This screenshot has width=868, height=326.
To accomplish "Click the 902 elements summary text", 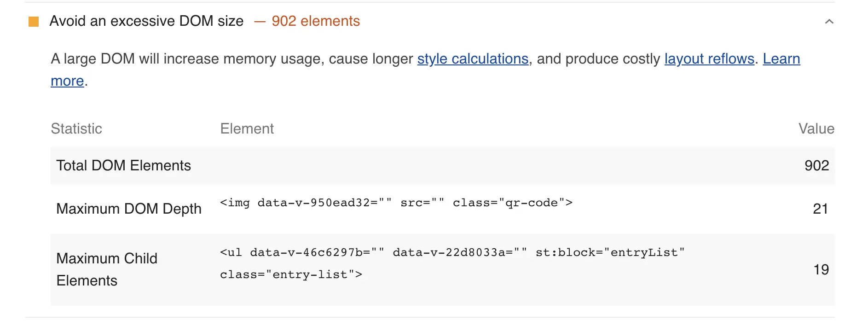I will tap(316, 21).
